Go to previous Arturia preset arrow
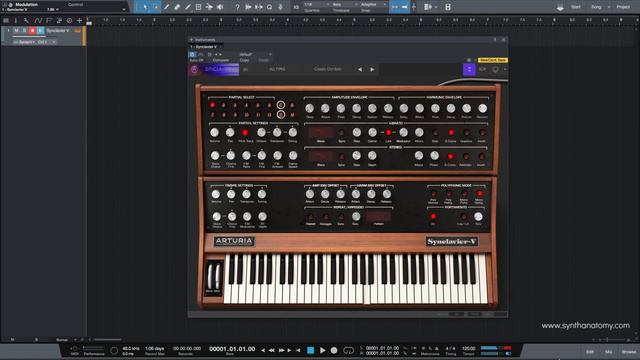Image resolution: width=640 pixels, height=360 pixels. tap(360, 70)
